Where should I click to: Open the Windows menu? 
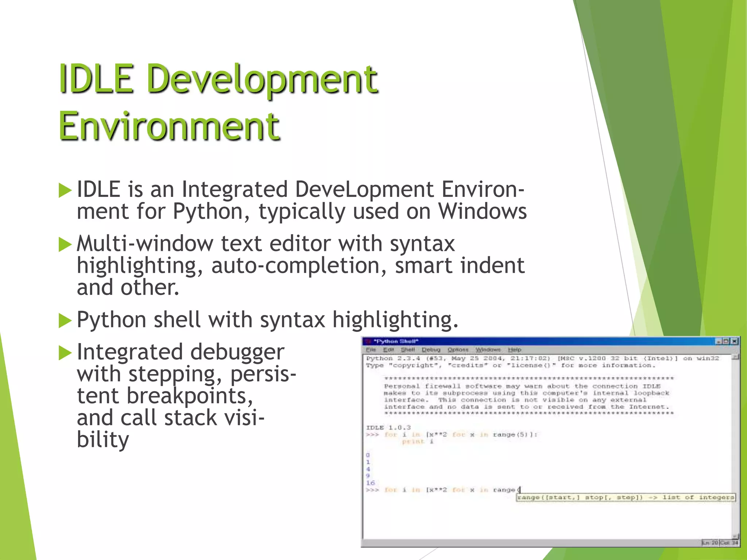tap(488, 350)
